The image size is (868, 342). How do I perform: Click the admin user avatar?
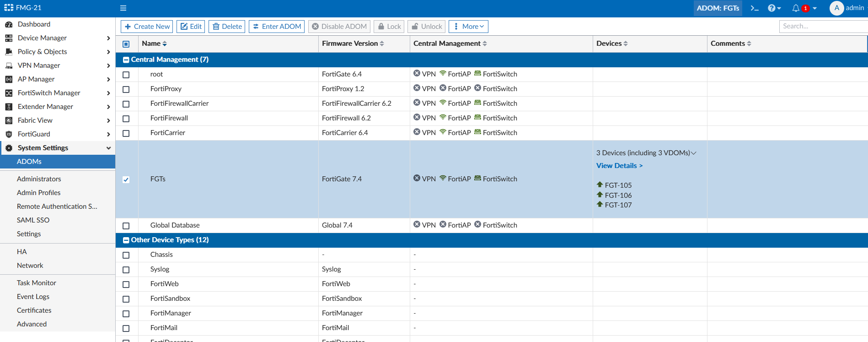coord(836,8)
